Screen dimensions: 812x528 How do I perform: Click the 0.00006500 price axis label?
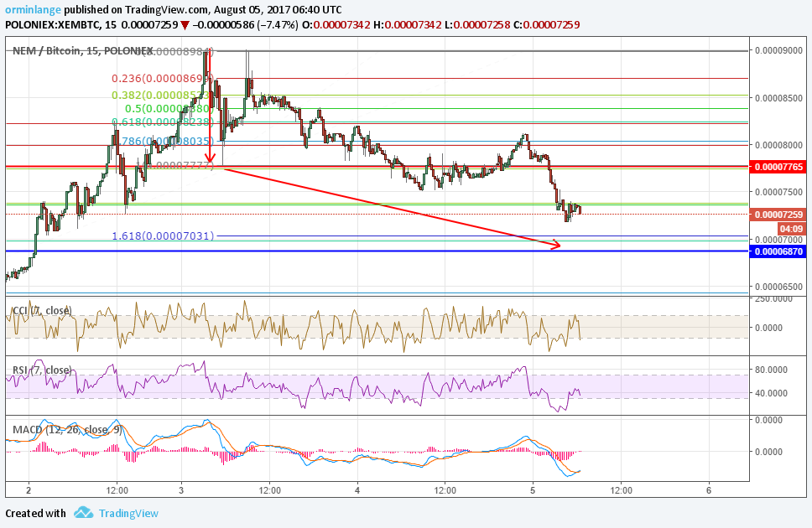click(x=778, y=287)
